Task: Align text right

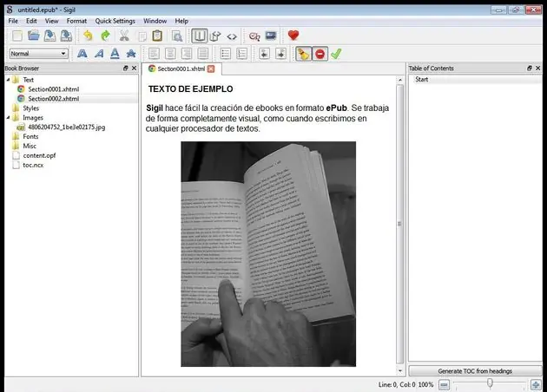Action: click(187, 54)
